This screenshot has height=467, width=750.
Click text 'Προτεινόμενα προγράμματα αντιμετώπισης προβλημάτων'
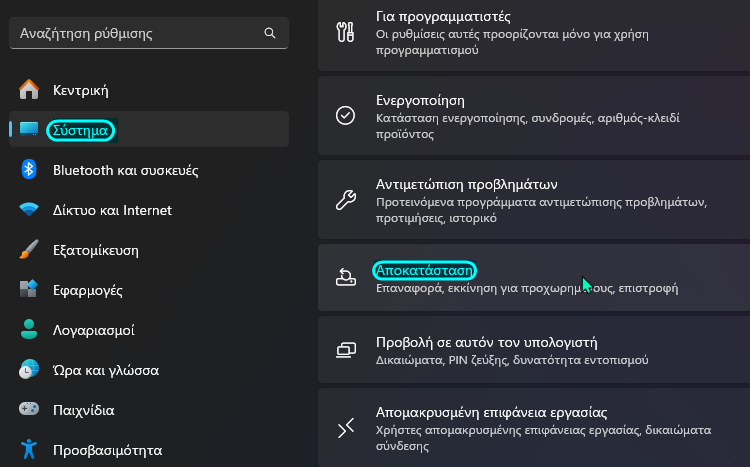540,202
